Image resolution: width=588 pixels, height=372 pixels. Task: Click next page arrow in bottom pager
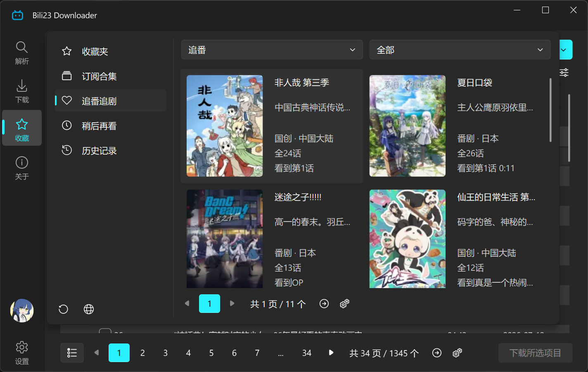(x=331, y=353)
